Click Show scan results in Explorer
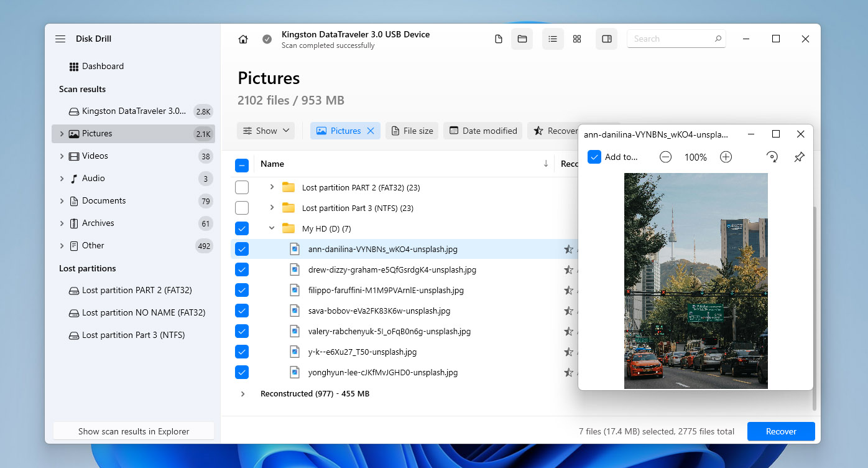This screenshot has width=868, height=468. point(134,431)
